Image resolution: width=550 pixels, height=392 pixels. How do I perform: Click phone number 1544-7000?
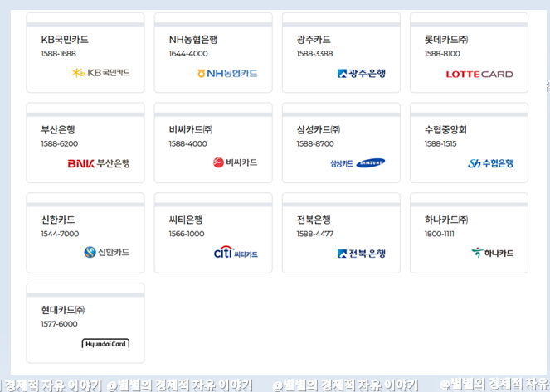60,234
